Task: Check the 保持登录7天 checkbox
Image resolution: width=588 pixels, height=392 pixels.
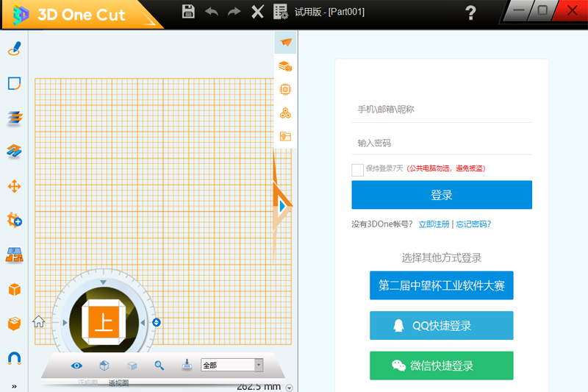Action: (357, 169)
